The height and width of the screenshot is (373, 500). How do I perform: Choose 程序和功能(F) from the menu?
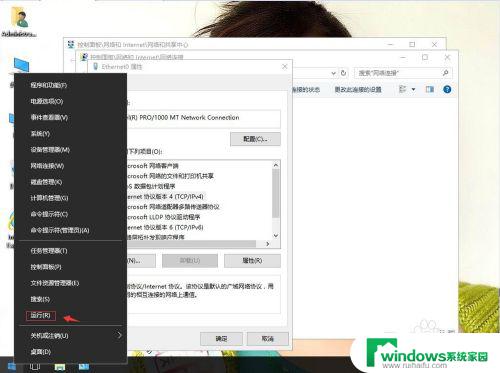(x=49, y=85)
